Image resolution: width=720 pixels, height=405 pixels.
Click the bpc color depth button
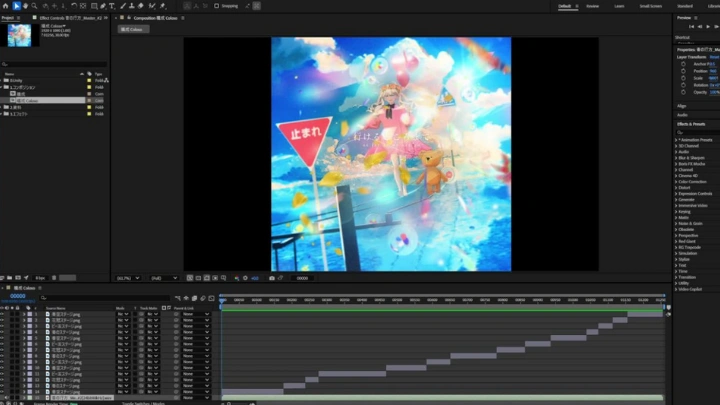[x=40, y=278]
